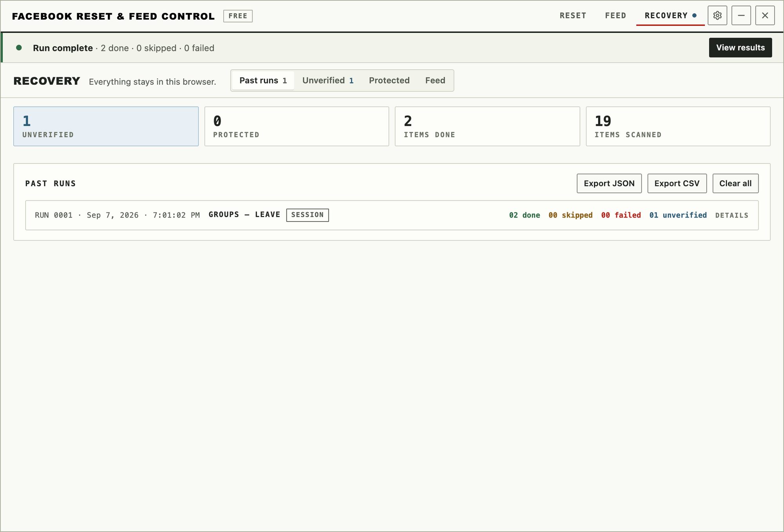Close the panel with the X icon
The width and height of the screenshot is (784, 532).
tap(765, 16)
